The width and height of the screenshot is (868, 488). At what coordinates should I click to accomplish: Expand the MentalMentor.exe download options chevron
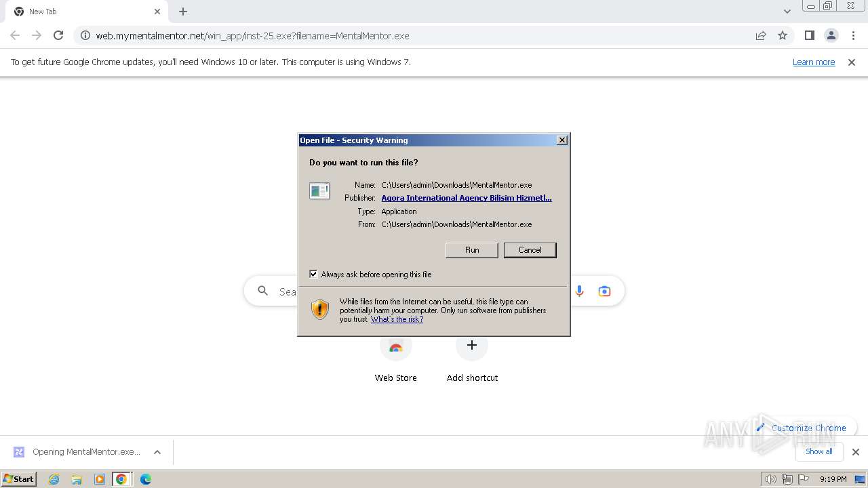[x=157, y=452]
